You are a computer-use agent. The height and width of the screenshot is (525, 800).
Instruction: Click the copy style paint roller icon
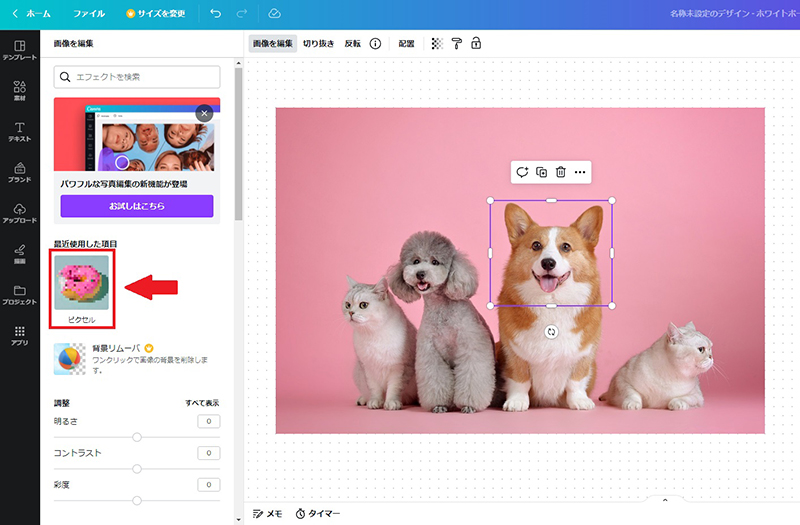457,44
